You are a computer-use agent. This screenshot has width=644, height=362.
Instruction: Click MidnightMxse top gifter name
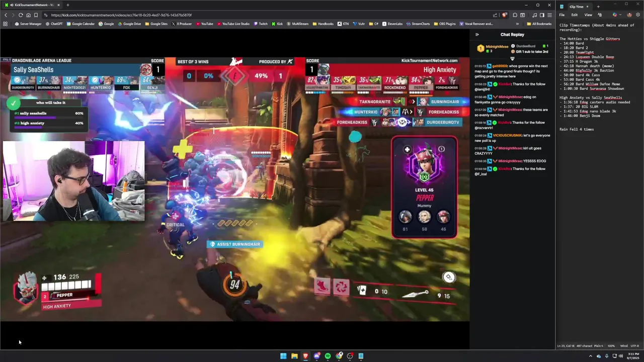(x=497, y=47)
